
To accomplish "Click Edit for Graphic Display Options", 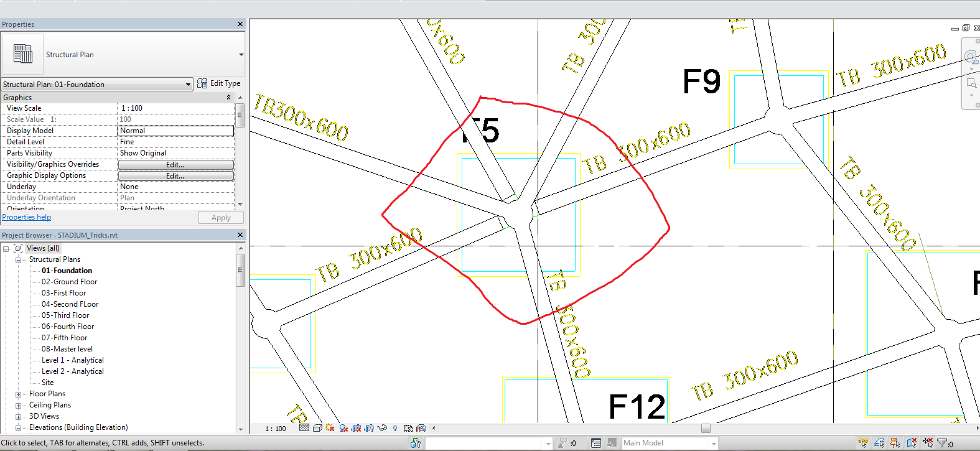I will pos(175,176).
